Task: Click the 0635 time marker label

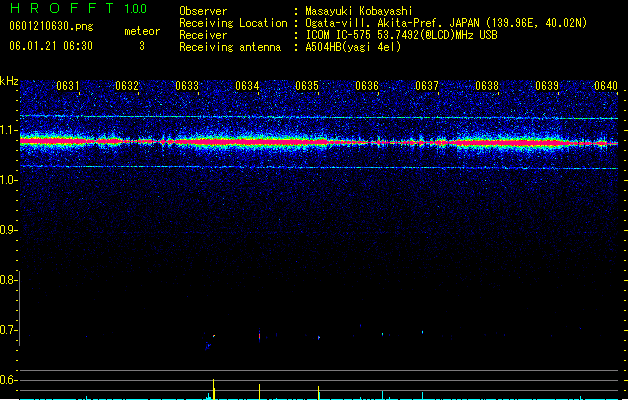Action: click(307, 86)
